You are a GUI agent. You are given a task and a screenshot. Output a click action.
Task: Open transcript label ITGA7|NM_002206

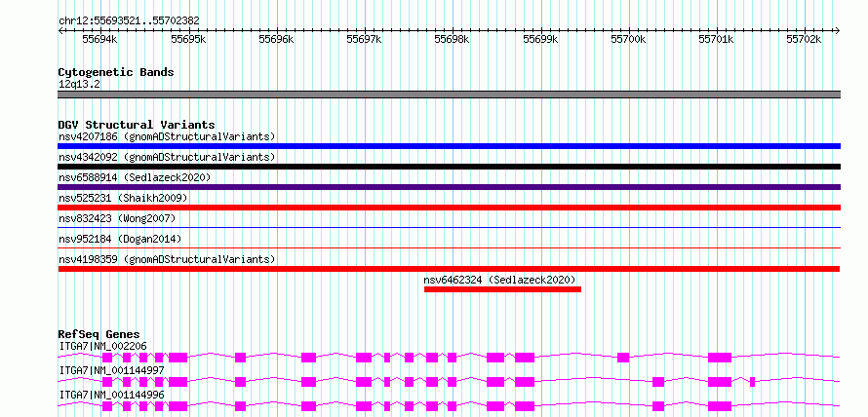coord(103,346)
